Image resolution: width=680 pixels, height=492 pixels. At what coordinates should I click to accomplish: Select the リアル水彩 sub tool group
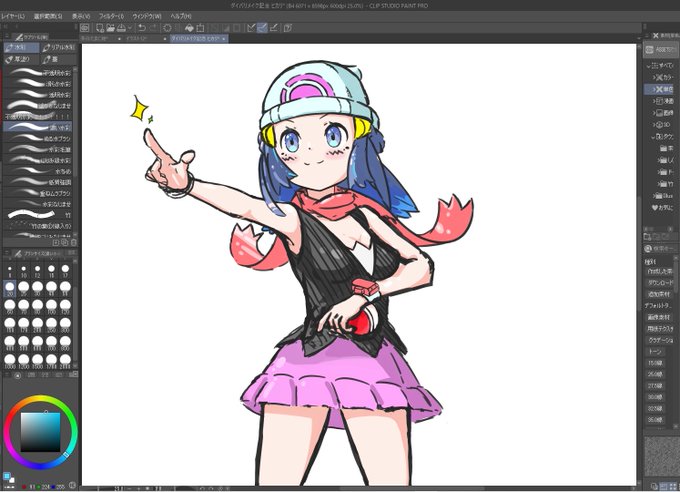[58, 47]
